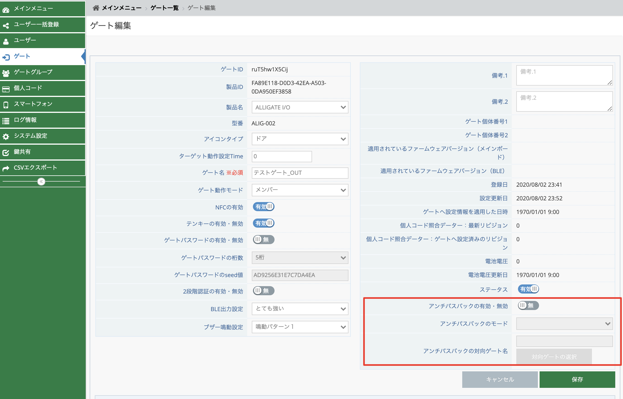This screenshot has height=399, width=623.
Task: Click the green 保存 button
Action: [x=577, y=380]
